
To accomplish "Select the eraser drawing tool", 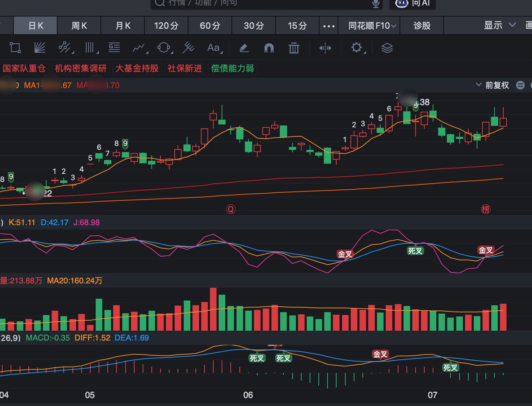I will click(x=244, y=48).
